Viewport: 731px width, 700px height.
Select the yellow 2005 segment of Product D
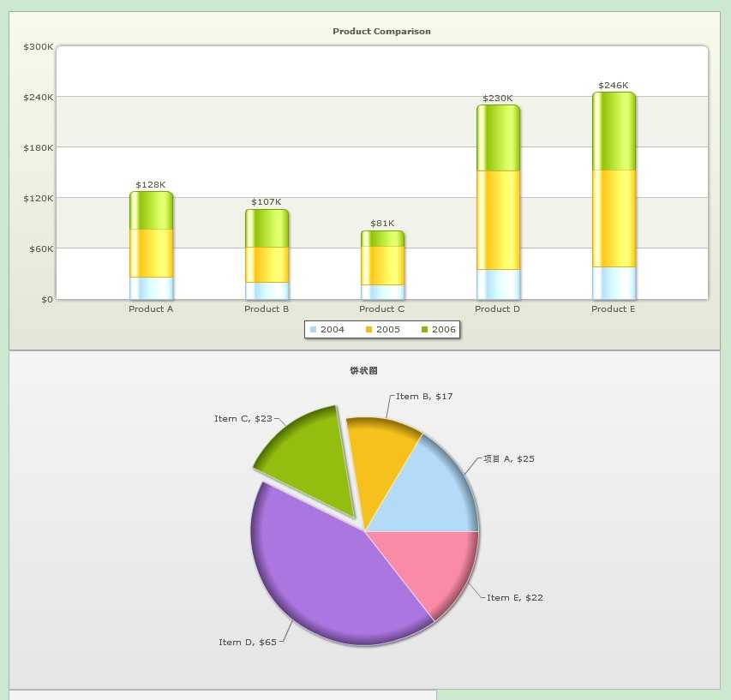tap(499, 220)
